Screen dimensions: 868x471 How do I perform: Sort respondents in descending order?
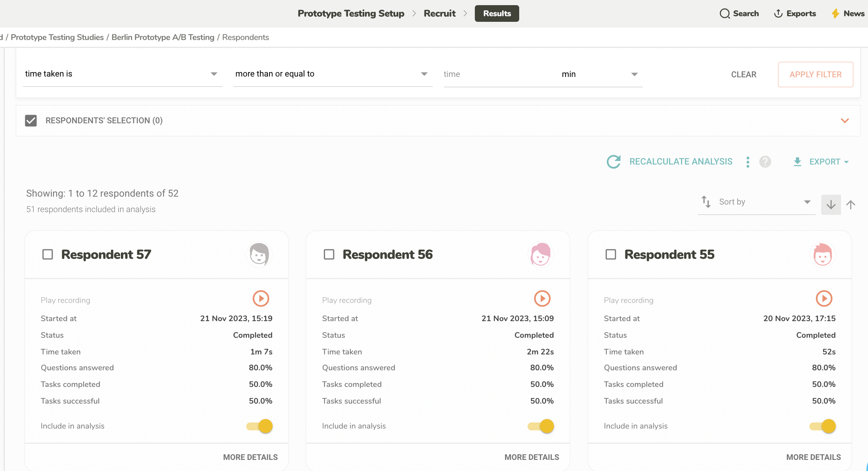pyautogui.click(x=831, y=205)
